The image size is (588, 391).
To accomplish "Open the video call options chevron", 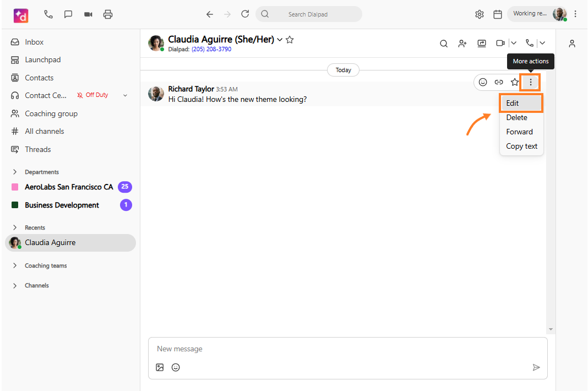I will click(514, 43).
